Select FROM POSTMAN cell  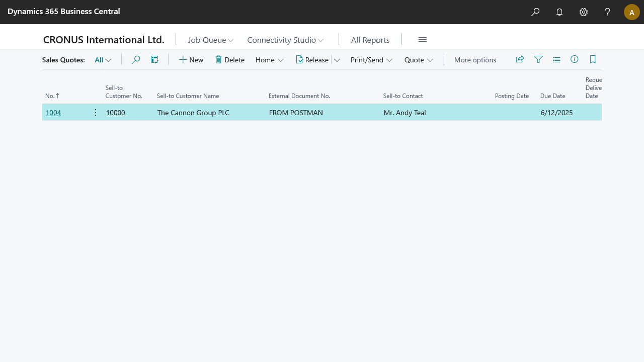296,113
